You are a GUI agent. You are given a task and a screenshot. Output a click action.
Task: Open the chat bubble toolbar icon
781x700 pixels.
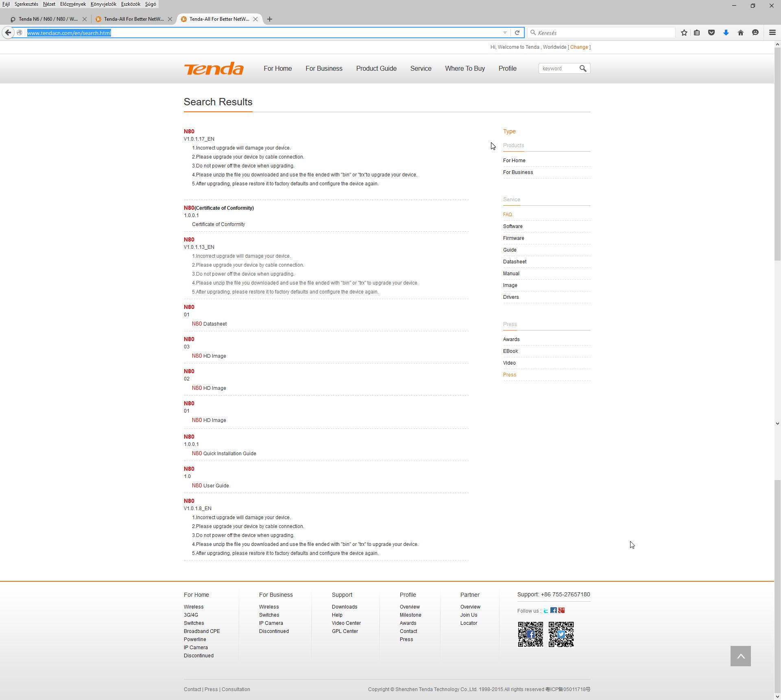[755, 33]
